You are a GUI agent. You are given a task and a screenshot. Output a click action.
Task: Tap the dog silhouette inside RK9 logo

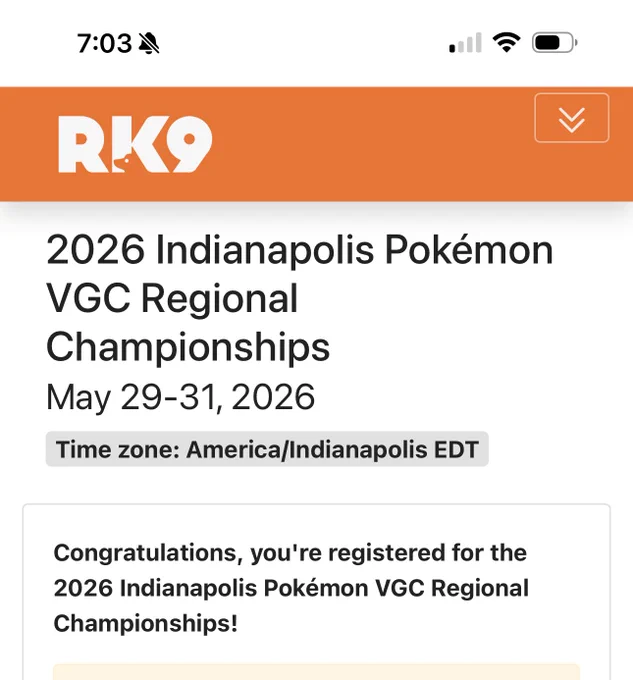[124, 163]
